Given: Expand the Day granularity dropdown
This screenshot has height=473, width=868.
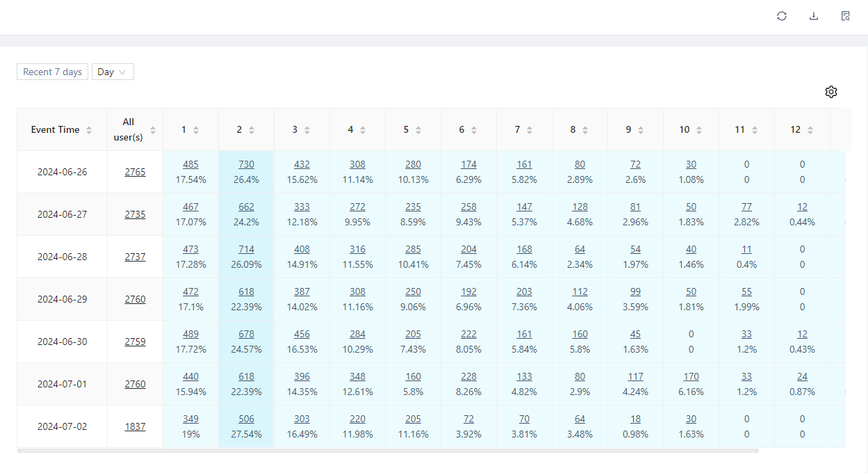Looking at the screenshot, I should (x=113, y=72).
